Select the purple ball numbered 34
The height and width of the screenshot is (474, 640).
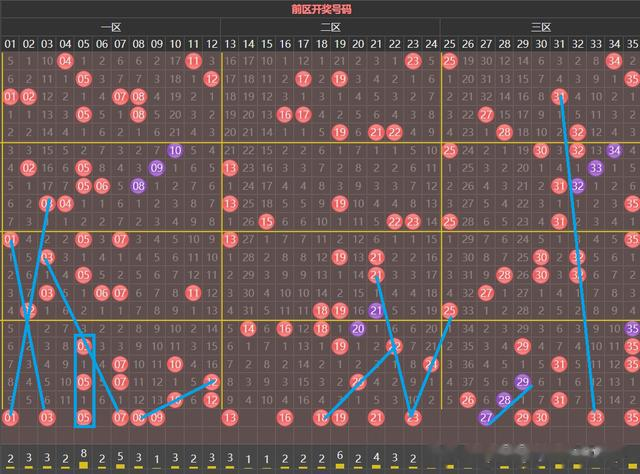[x=614, y=150]
